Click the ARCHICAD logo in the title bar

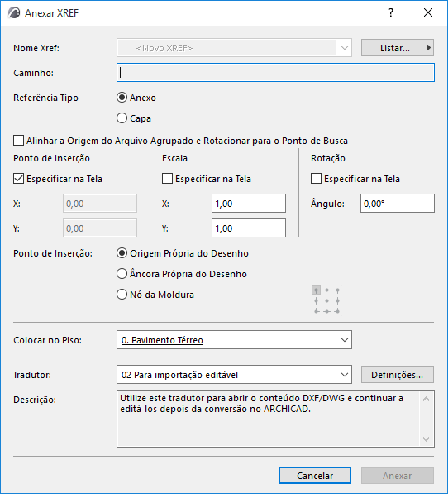click(x=14, y=13)
